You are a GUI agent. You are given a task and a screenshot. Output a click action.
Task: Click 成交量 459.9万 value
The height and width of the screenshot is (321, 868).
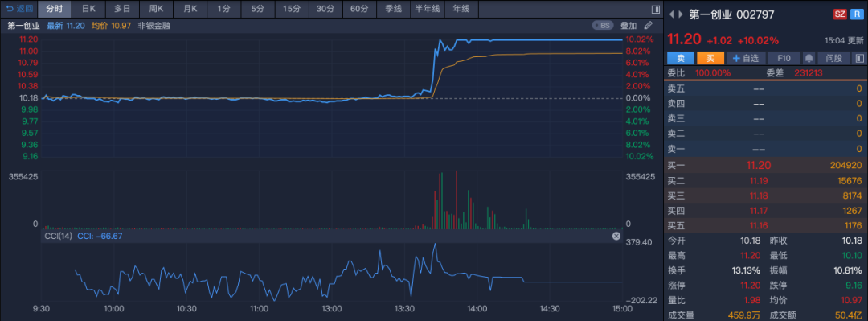pos(745,315)
